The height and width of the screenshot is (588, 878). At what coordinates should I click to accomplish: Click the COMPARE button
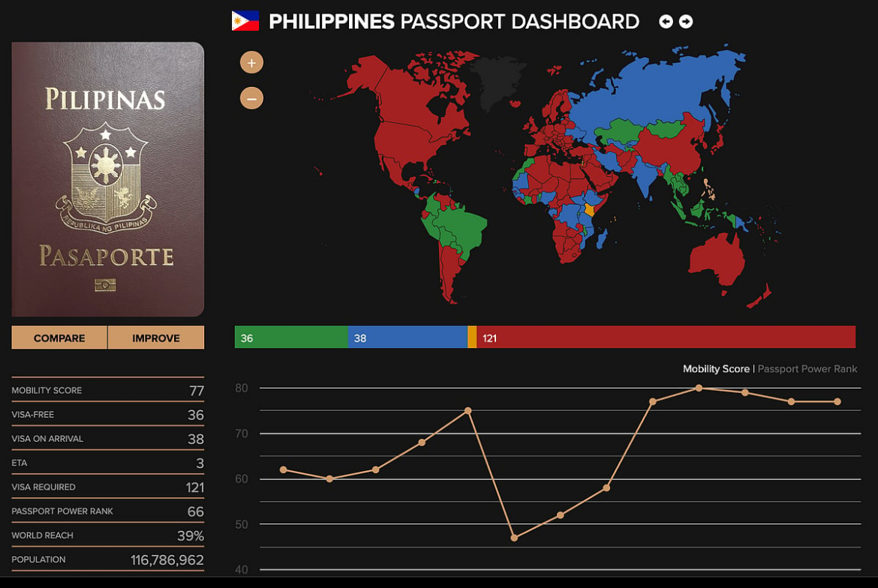[x=59, y=337]
